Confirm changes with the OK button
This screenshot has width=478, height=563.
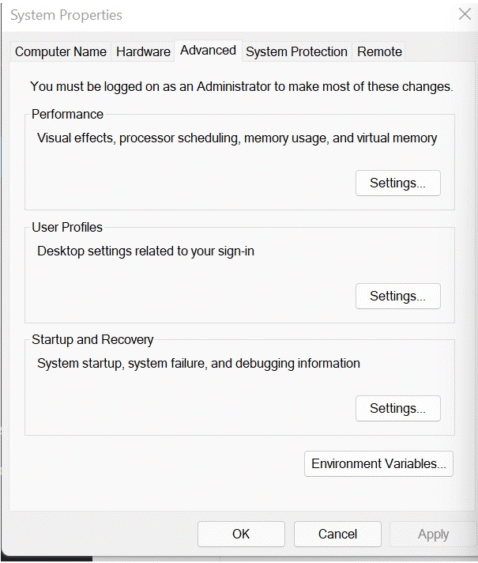point(241,534)
